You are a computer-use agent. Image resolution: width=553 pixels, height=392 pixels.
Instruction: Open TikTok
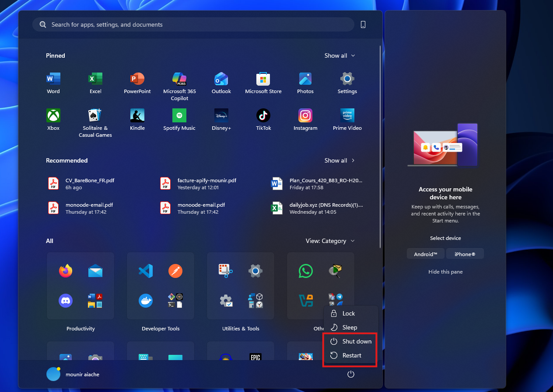click(263, 120)
